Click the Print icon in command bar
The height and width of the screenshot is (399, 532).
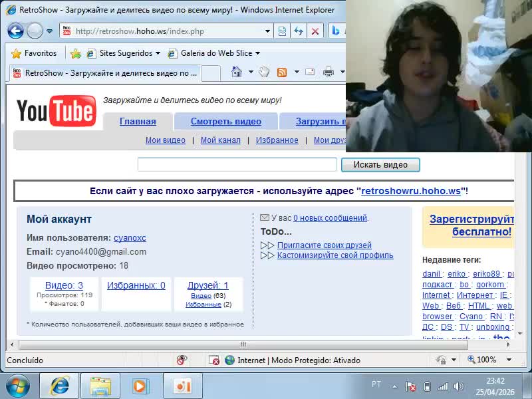[x=328, y=72]
